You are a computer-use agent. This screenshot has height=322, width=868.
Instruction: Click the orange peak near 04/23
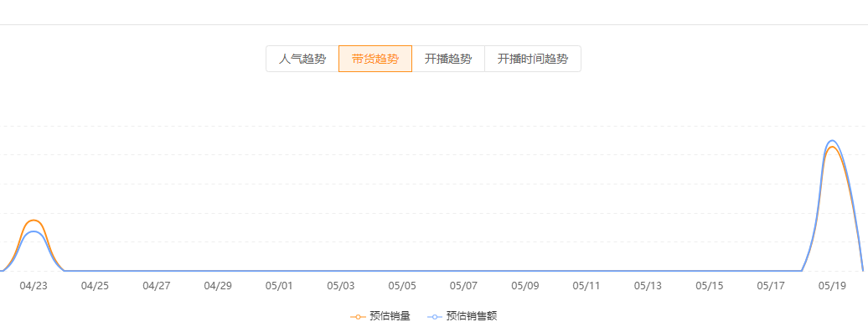[34, 220]
